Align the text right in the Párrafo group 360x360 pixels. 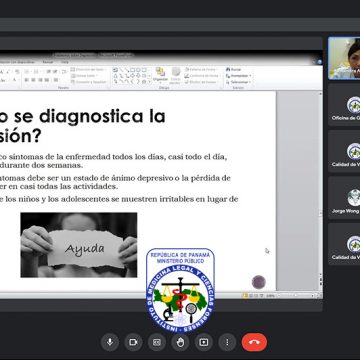tap(40, 80)
